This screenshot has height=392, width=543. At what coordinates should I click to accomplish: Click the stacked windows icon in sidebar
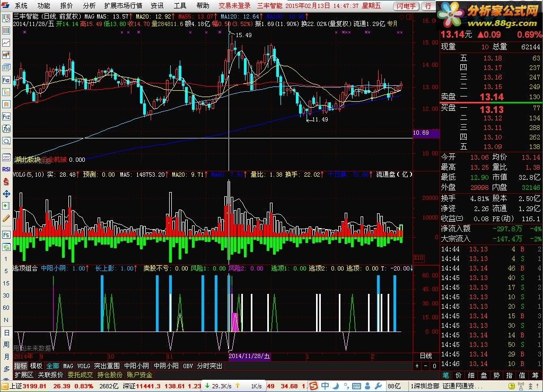point(6,67)
